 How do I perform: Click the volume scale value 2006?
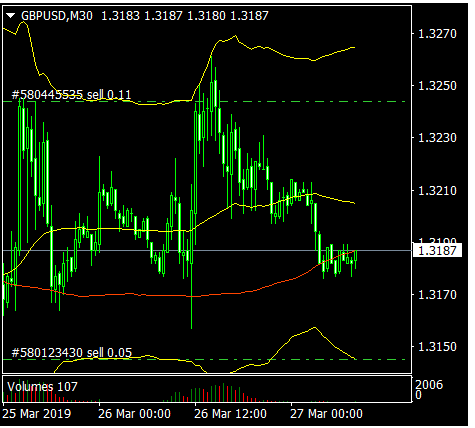(429, 385)
